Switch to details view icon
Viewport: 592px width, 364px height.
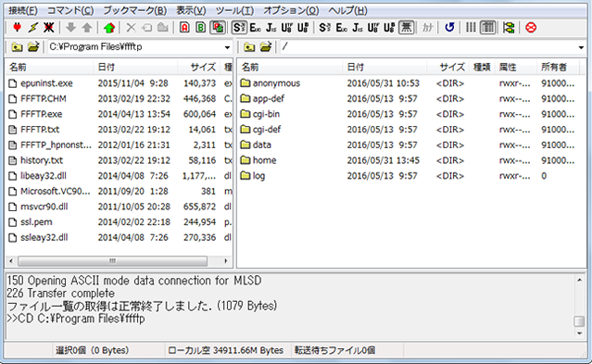click(488, 28)
